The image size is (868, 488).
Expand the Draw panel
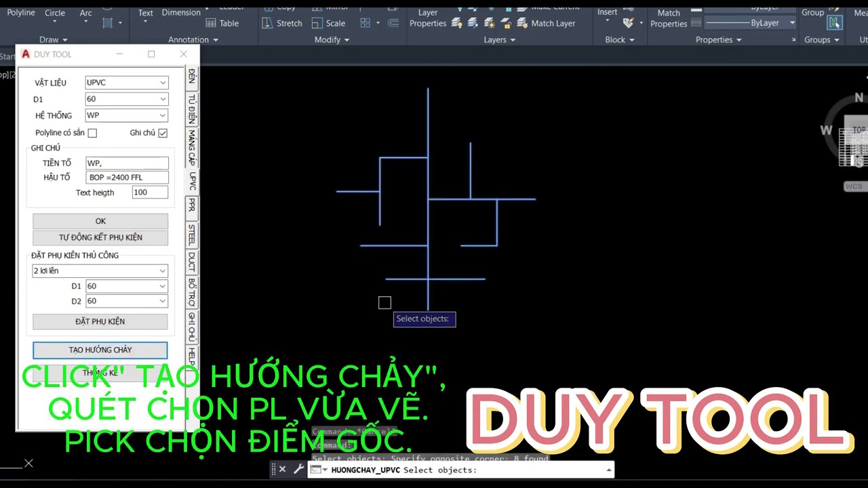54,40
